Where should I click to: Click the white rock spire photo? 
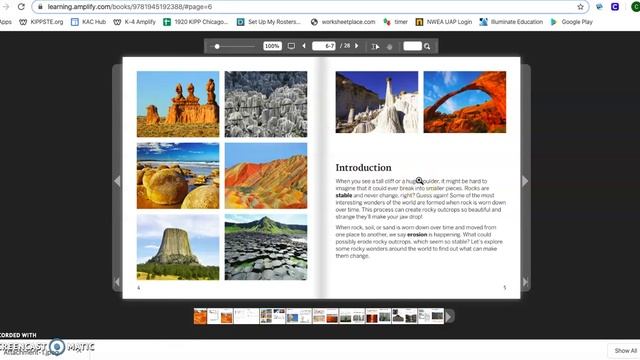coord(377,102)
